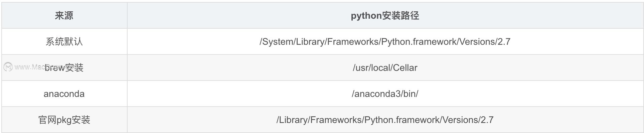644x133 pixels.
Task: Select the 系统默认 cell
Action: pos(64,42)
